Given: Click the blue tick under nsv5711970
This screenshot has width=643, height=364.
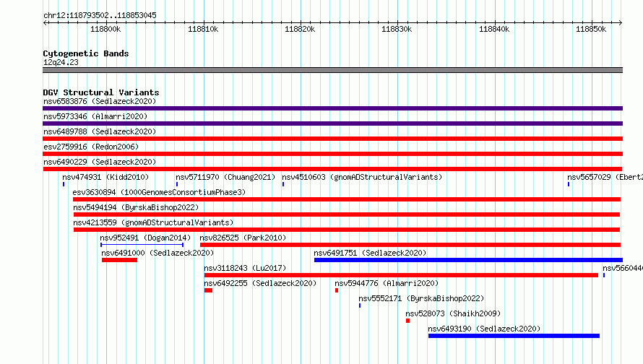Looking at the screenshot, I should (177, 184).
